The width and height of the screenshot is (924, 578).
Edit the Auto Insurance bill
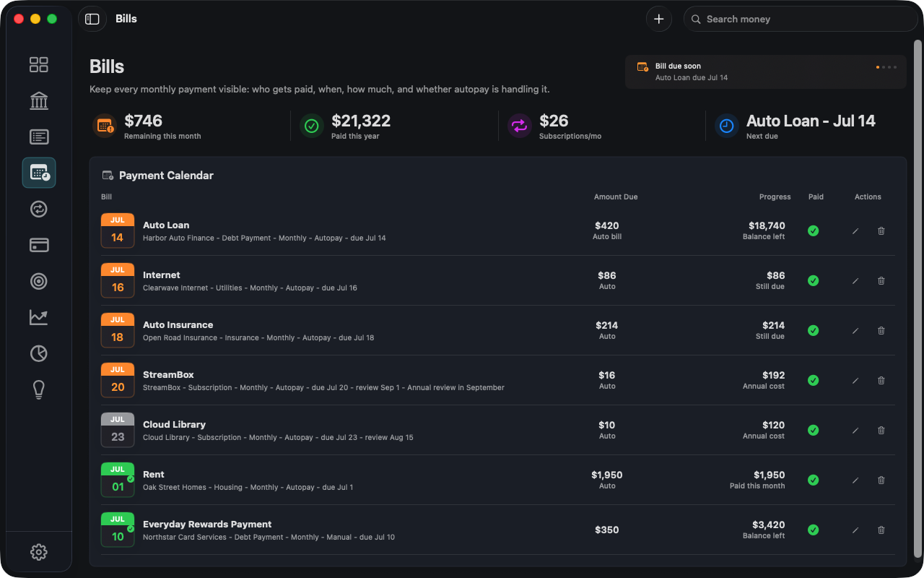point(855,331)
